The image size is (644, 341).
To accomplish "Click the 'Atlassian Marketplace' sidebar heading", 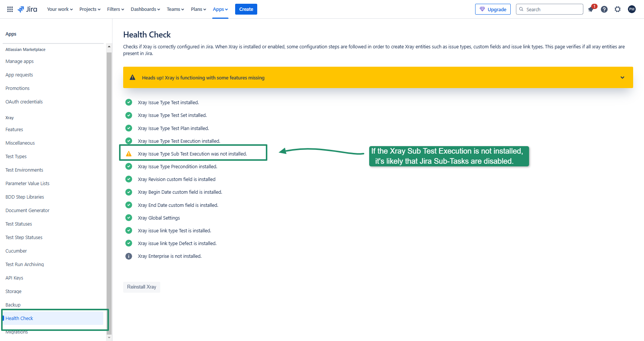I will (25, 49).
